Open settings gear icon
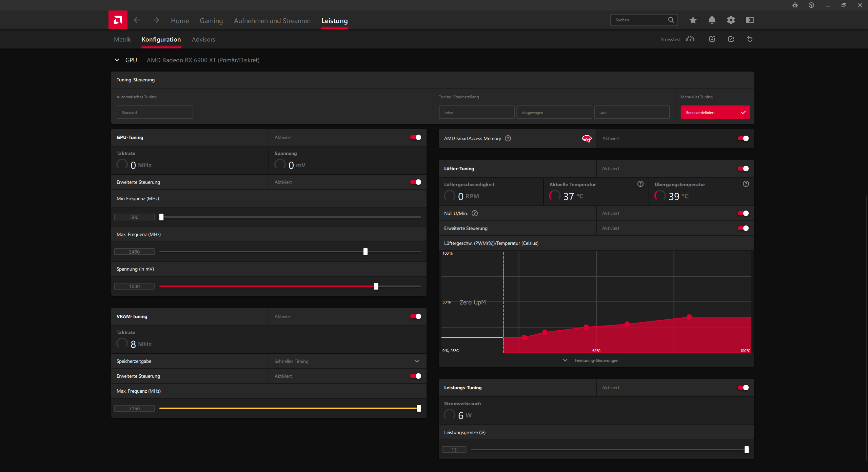This screenshot has height=472, width=868. click(x=731, y=20)
